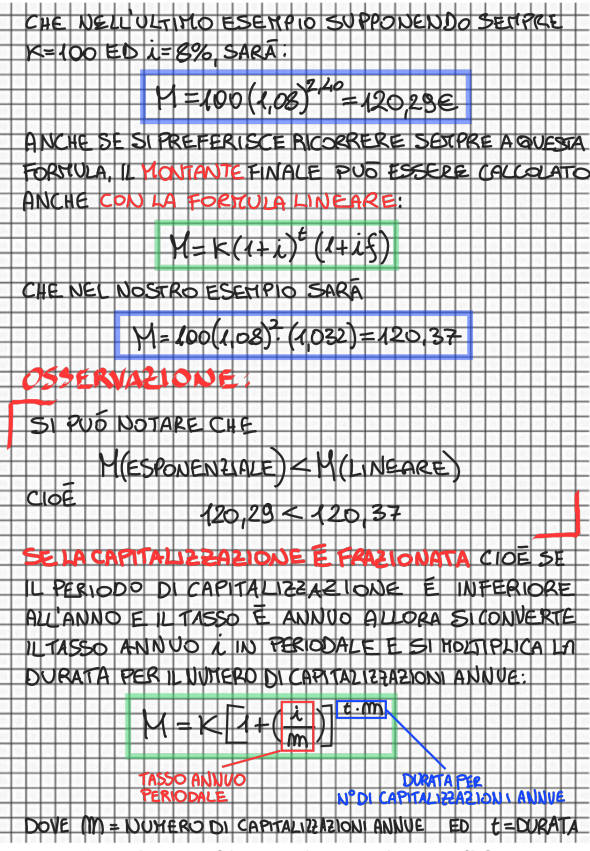
Task: Click red text SE LA CAPITALIZZAZIONE È FRAZIONATA
Action: click(246, 557)
